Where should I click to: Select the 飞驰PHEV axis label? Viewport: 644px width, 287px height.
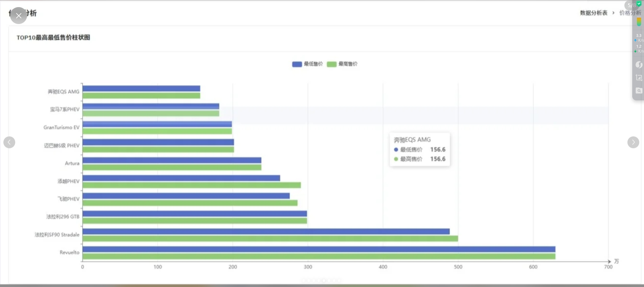click(68, 199)
